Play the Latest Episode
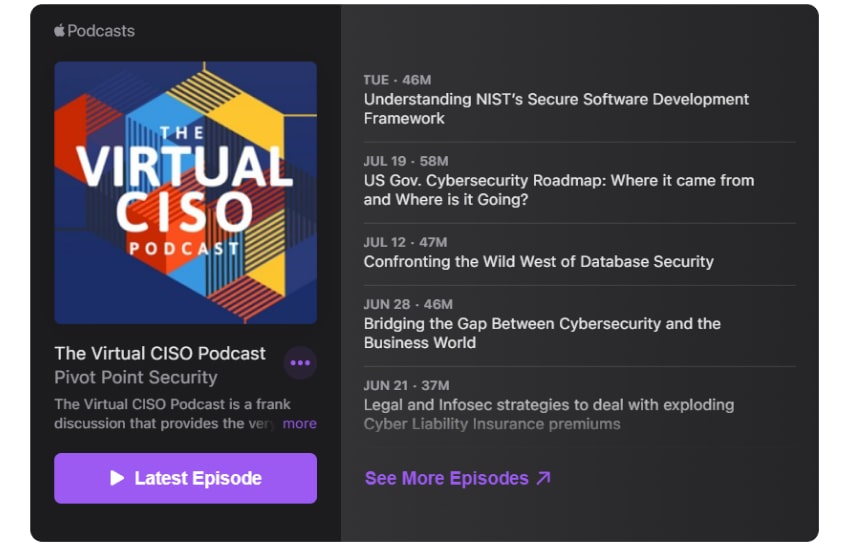844x550 pixels. click(185, 478)
